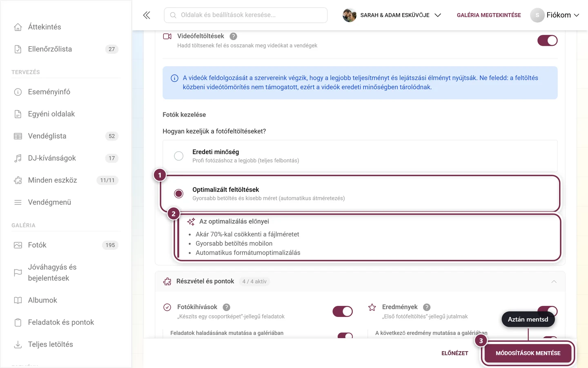The image size is (588, 368).
Task: Open the help icon next to Fotókihívások
Action: click(x=227, y=307)
